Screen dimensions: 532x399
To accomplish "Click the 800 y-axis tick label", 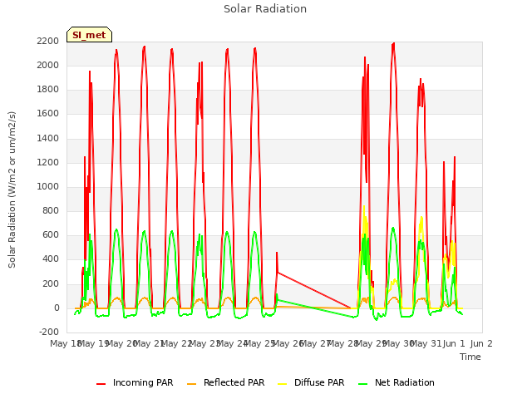I will [51, 210].
